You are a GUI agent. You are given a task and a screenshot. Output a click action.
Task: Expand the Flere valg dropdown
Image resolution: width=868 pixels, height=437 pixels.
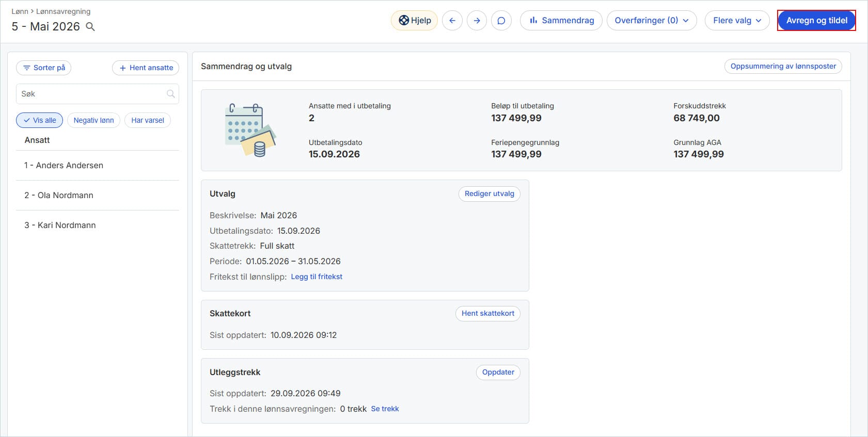point(737,21)
